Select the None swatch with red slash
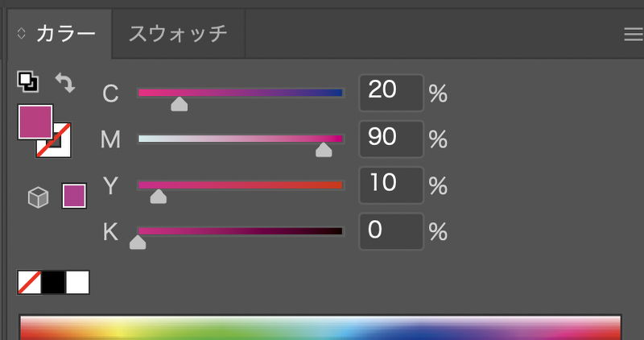644x340 pixels. (30, 282)
